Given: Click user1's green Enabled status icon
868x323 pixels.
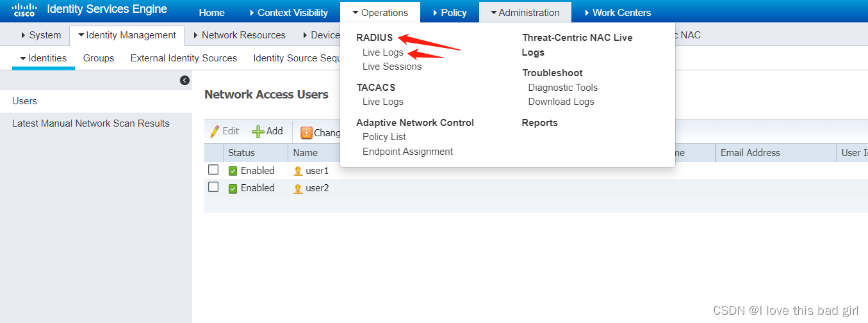Looking at the screenshot, I should click(x=233, y=171).
